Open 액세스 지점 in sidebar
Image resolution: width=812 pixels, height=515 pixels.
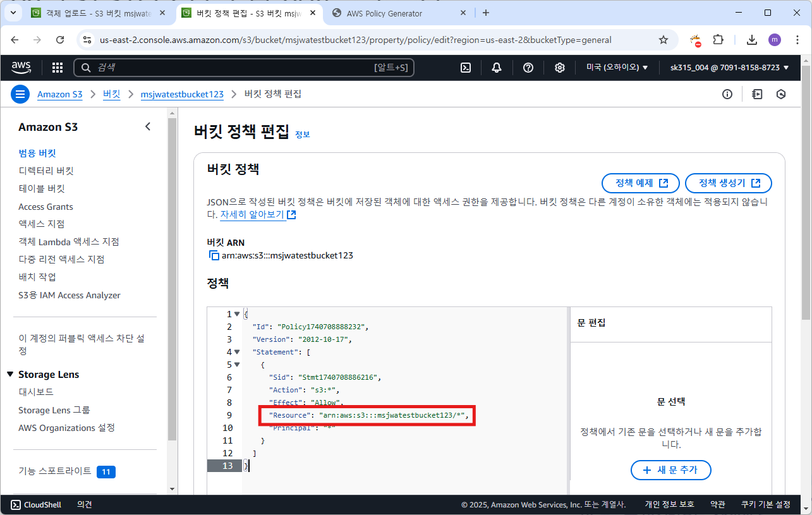tap(42, 224)
